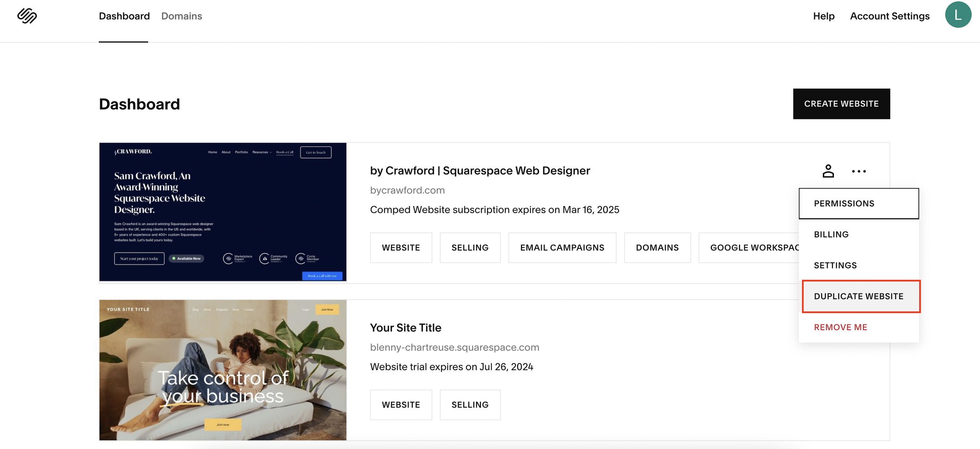Click Website trial expires on Jul 26 text

tap(451, 367)
